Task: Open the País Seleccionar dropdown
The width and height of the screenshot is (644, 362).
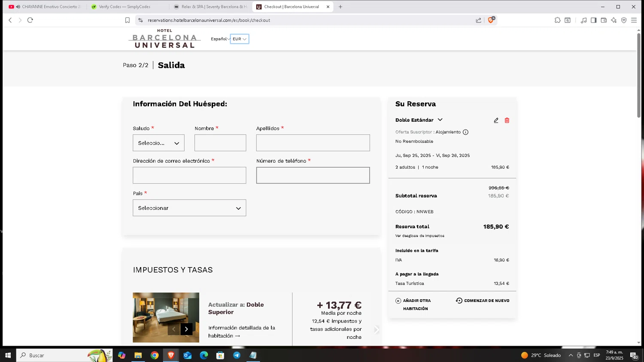Action: point(189,208)
